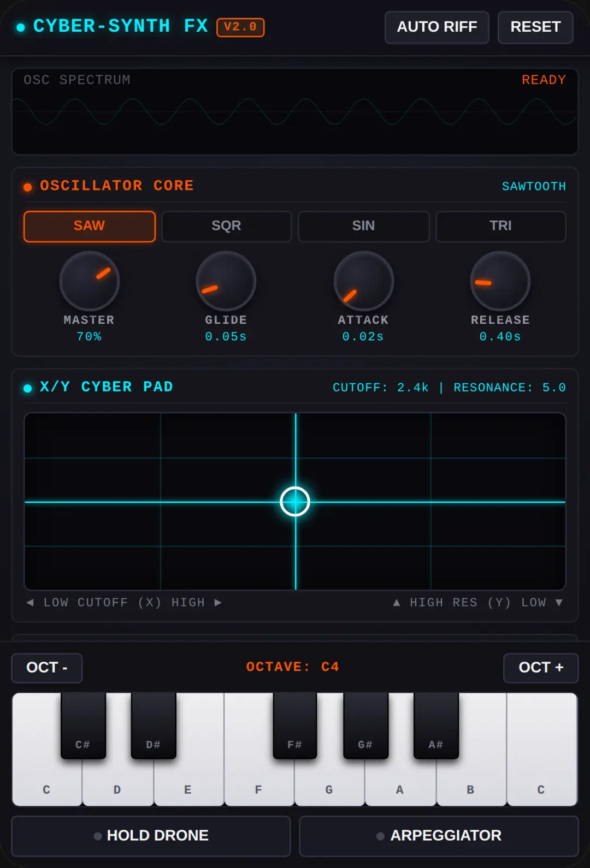Viewport: 590px width, 868px height.
Task: Click the V2.0 version badge
Action: click(x=240, y=27)
